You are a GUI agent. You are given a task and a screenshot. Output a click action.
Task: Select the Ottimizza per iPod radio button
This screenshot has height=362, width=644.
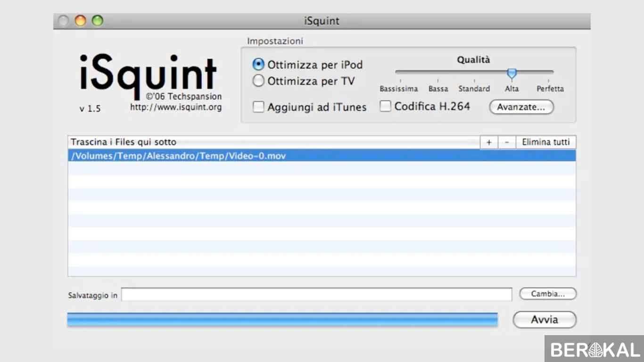click(x=258, y=65)
